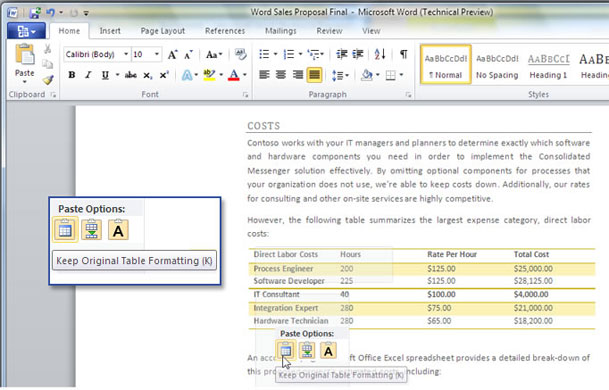Open the Paragraph dialog launcher
The height and width of the screenshot is (390, 609).
tap(408, 94)
